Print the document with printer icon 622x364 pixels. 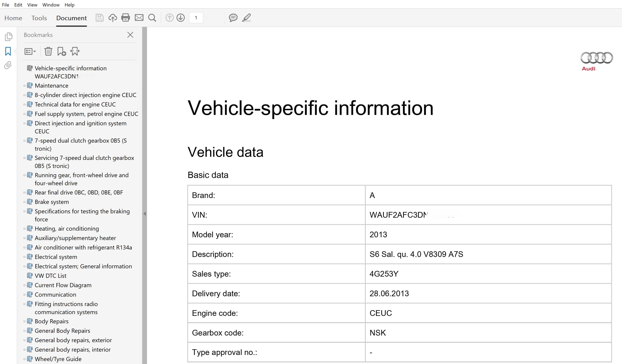click(126, 18)
